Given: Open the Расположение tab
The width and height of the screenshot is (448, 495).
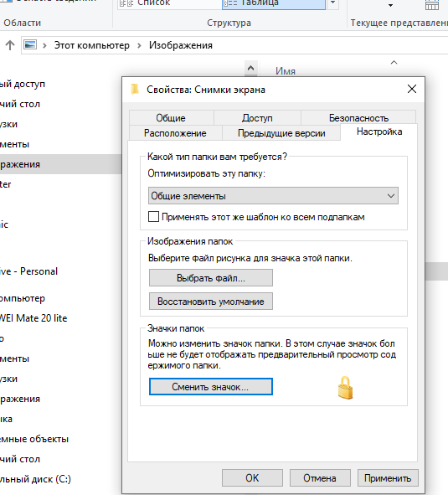Looking at the screenshot, I should coord(175,133).
